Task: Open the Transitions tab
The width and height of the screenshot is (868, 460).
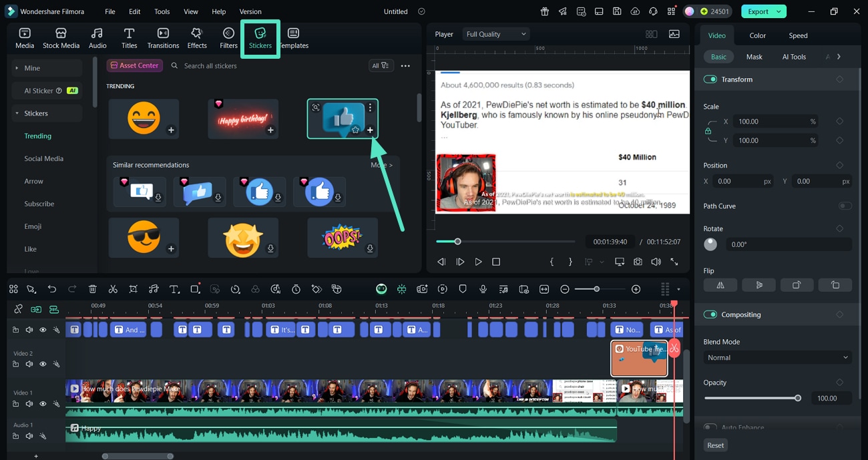Action: [x=163, y=38]
